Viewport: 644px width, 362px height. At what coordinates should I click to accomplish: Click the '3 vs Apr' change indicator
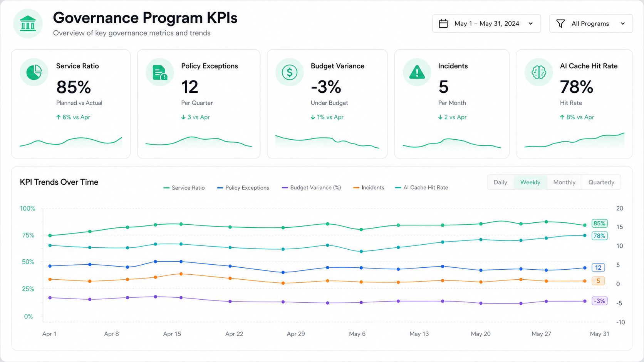(x=196, y=117)
